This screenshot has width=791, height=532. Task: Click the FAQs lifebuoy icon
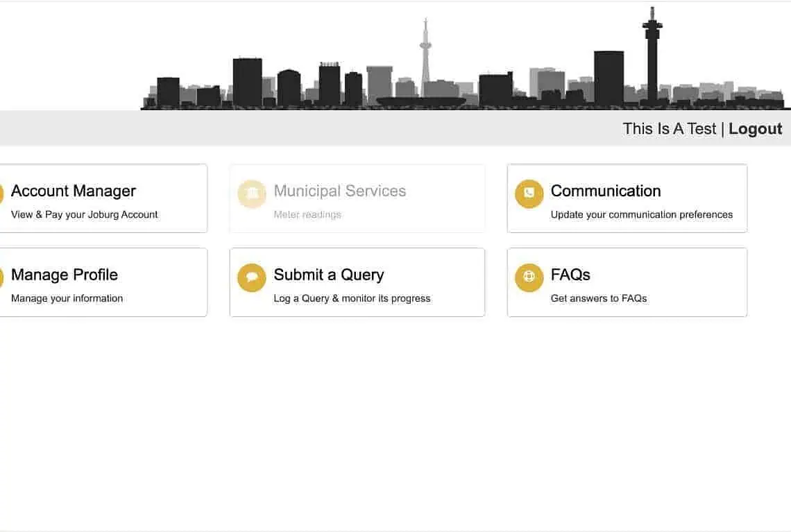point(529,278)
